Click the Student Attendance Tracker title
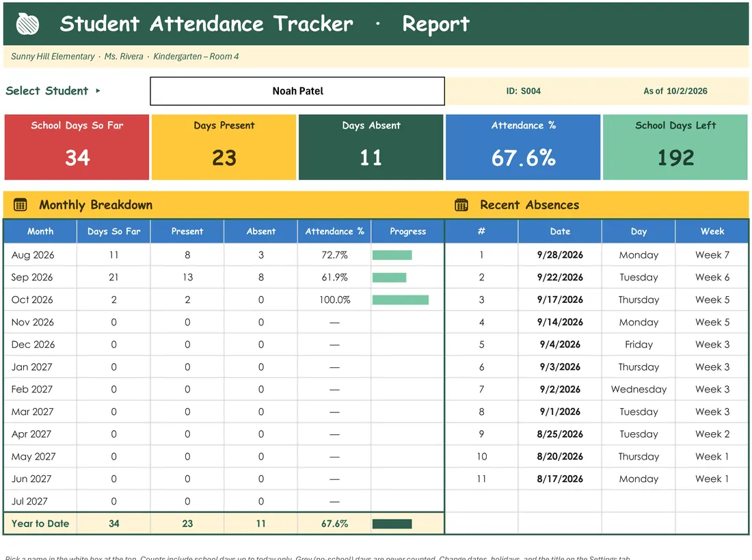Viewport: 752px width, 560px height. pos(206,23)
